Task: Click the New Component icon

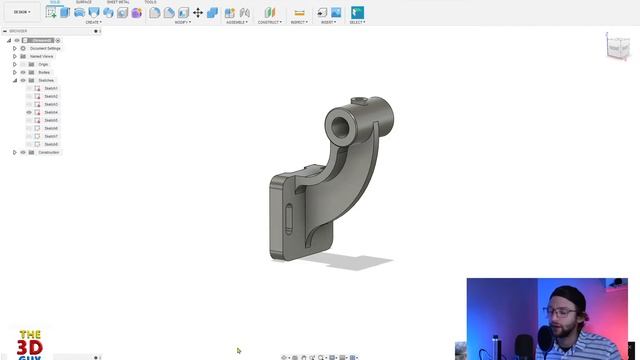Action: click(230, 13)
